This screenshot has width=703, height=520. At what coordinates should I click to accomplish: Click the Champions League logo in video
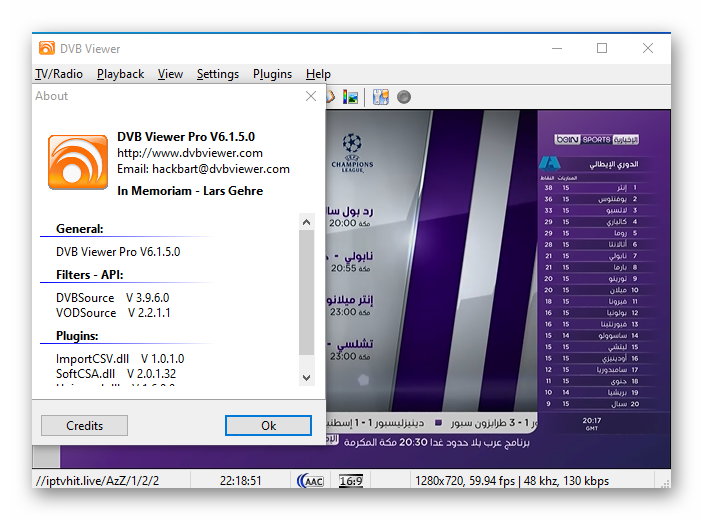point(352,153)
